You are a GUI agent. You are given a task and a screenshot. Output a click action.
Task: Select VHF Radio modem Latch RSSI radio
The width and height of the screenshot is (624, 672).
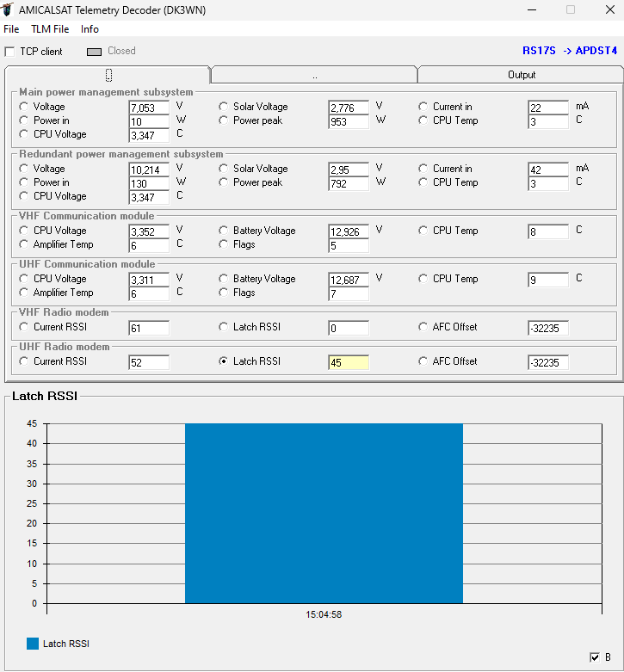(x=223, y=327)
